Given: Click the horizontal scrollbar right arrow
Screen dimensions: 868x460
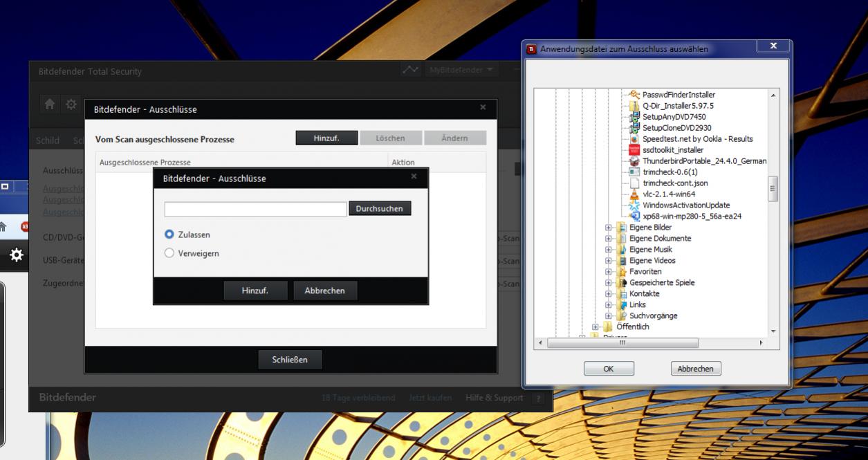Looking at the screenshot, I should 762,342.
